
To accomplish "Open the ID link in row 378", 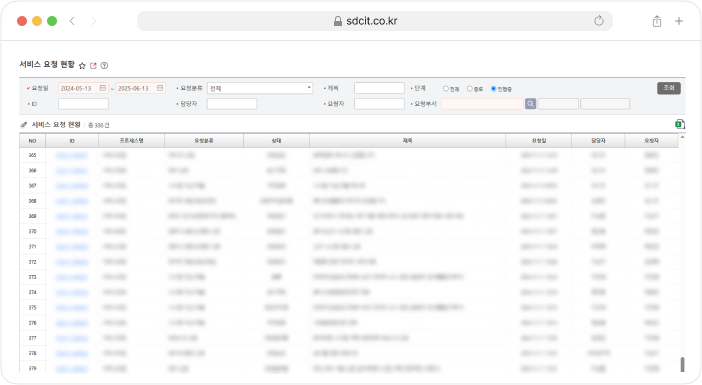I will point(72,353).
